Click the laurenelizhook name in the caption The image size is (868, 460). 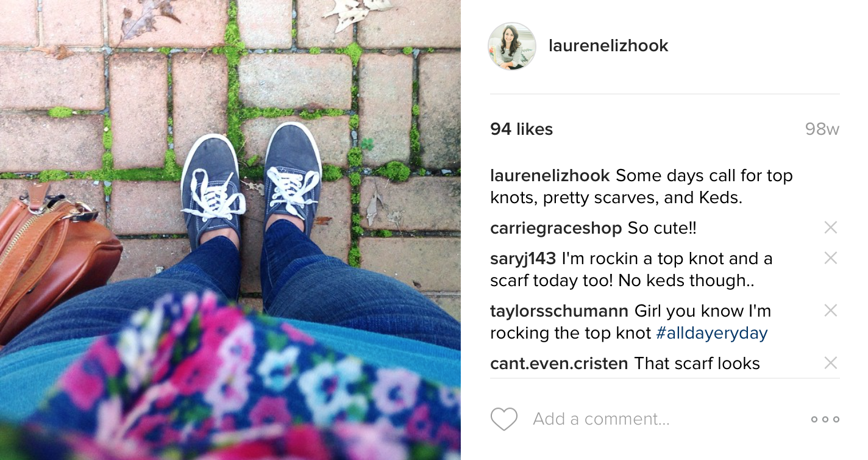click(550, 176)
